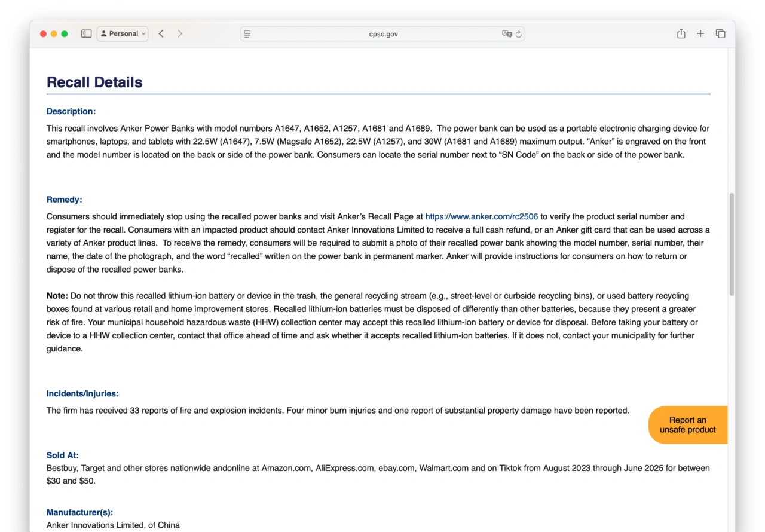The height and width of the screenshot is (532, 765).
Task: Maximize the Safari window to full screen
Action: tap(65, 34)
